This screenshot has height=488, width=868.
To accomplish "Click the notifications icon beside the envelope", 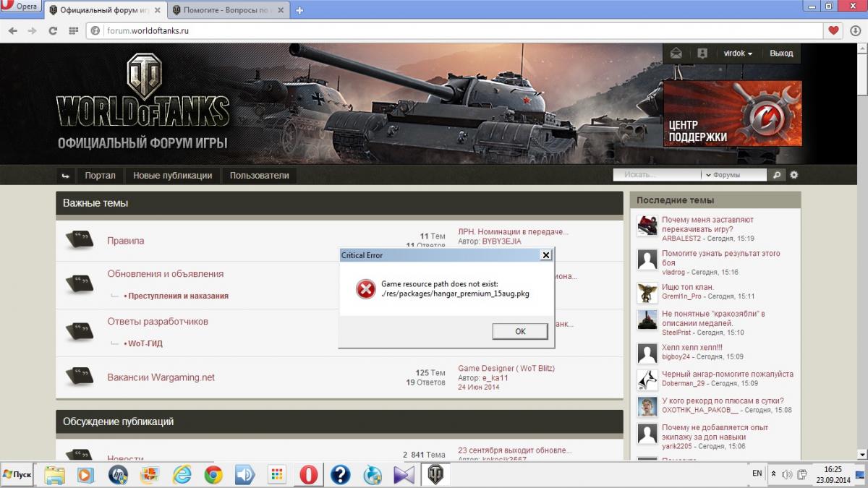I will coord(702,53).
